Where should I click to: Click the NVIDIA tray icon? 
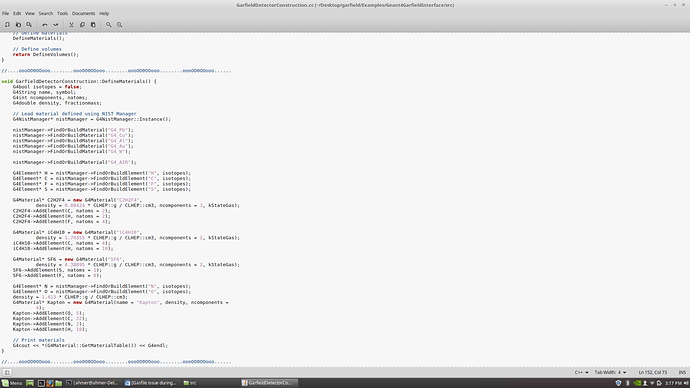tap(637, 383)
